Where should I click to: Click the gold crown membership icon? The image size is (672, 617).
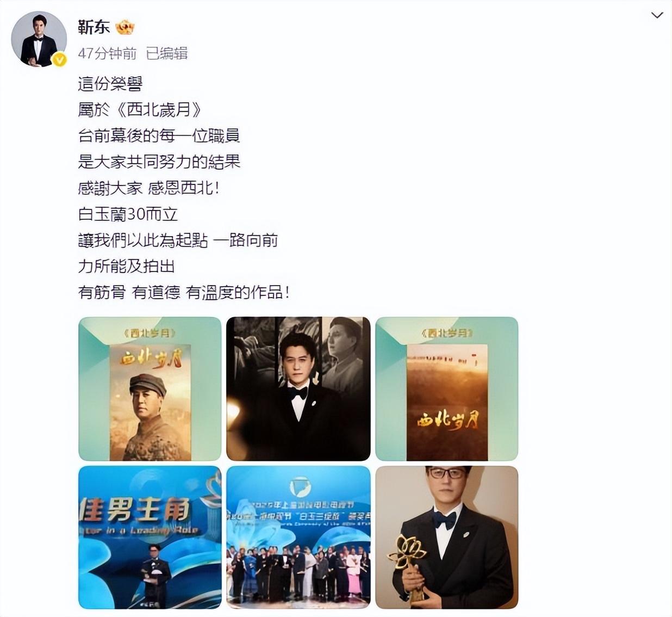point(125,27)
